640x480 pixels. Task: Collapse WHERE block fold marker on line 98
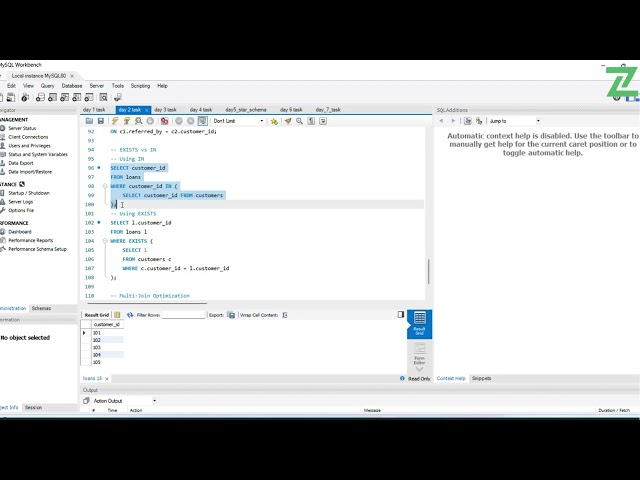coord(105,186)
